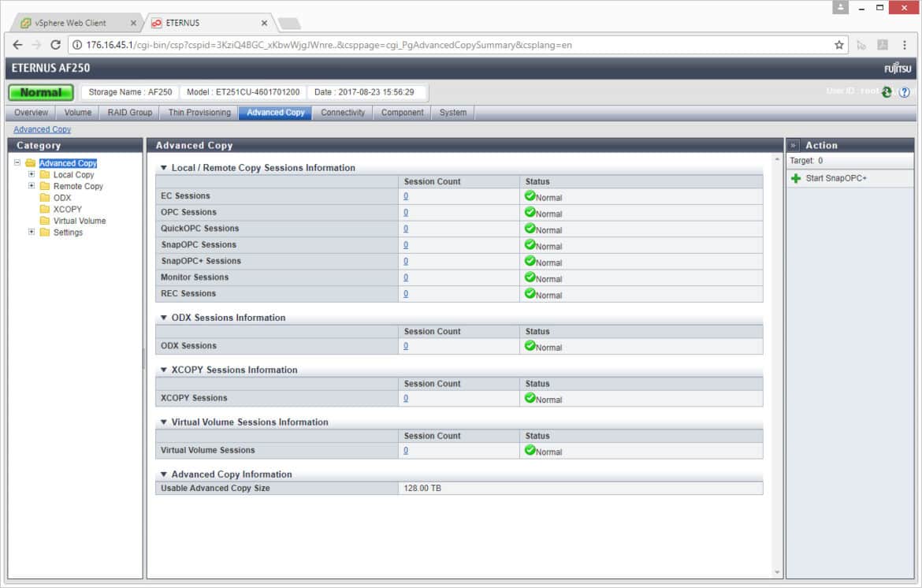Open EC Sessions count link

click(x=406, y=195)
